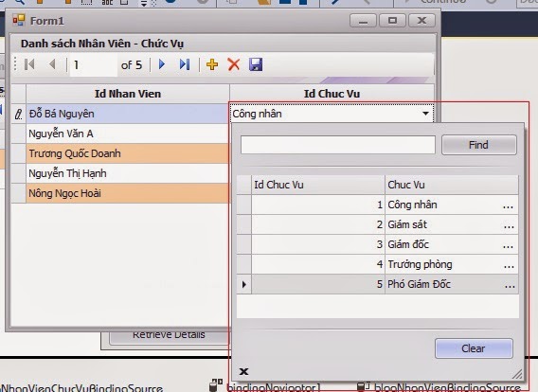Add a new record with plus icon
Screen dimensions: 538x392
pyautogui.click(x=212, y=64)
